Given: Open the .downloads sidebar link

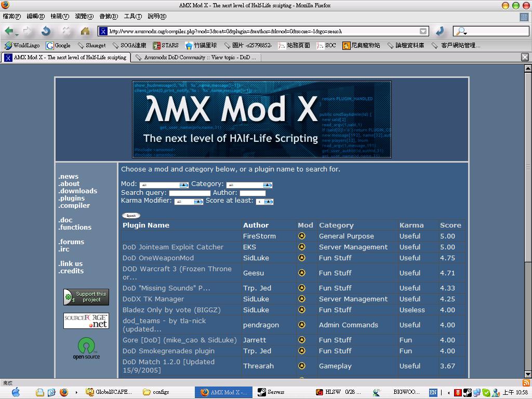Looking at the screenshot, I should [78, 191].
